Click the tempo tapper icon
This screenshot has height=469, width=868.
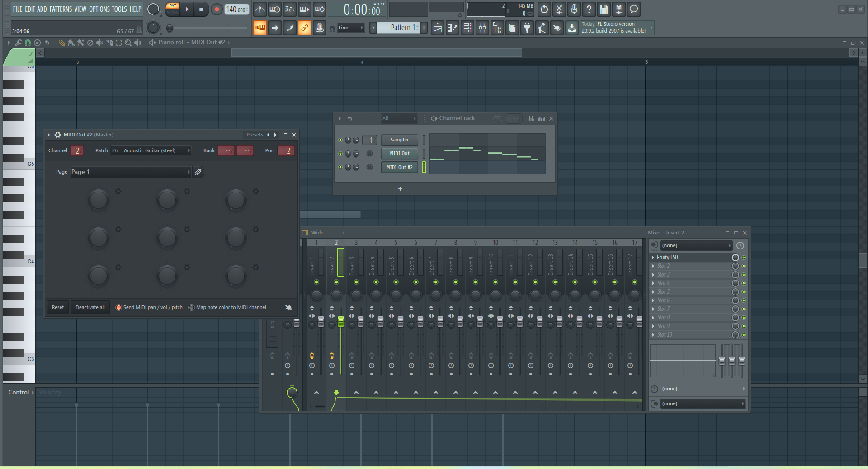tap(542, 28)
